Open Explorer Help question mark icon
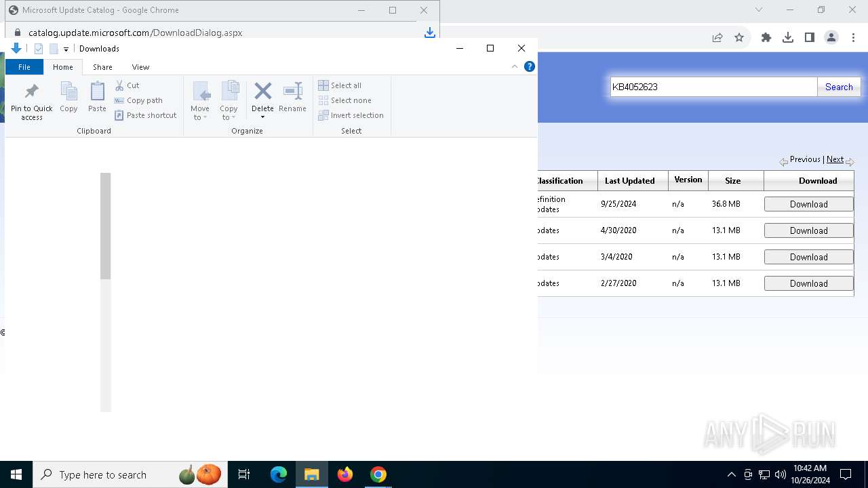868x488 pixels. pos(530,66)
